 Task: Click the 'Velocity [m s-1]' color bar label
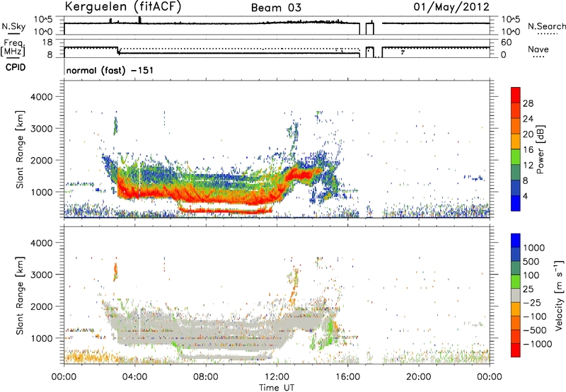click(x=559, y=294)
